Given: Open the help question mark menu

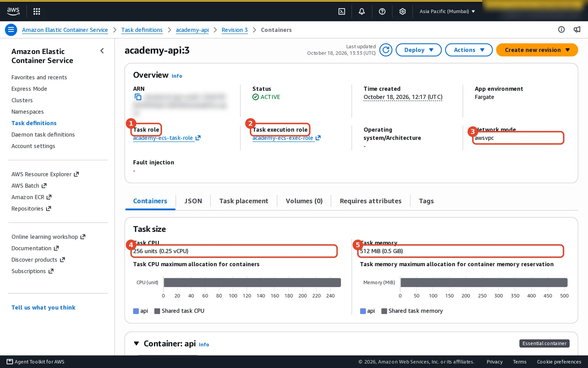Looking at the screenshot, I should (382, 11).
